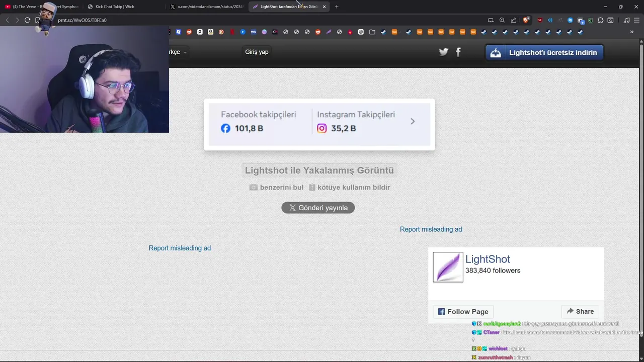The image size is (644, 362).
Task: Click the browser forward arrow
Action: coord(17,20)
